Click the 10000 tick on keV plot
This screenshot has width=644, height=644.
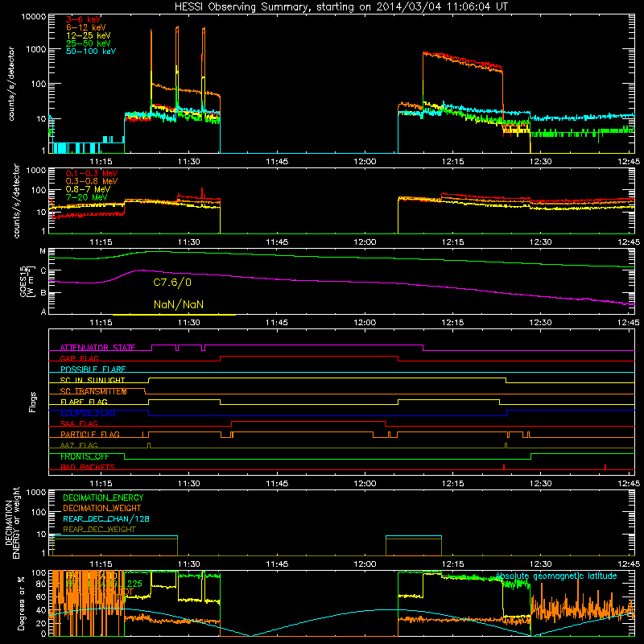point(34,17)
